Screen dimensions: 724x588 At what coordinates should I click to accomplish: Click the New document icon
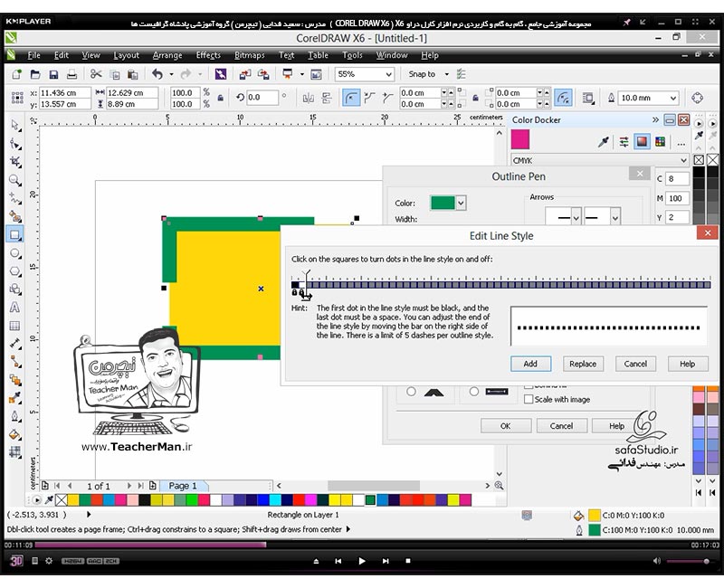(17, 74)
